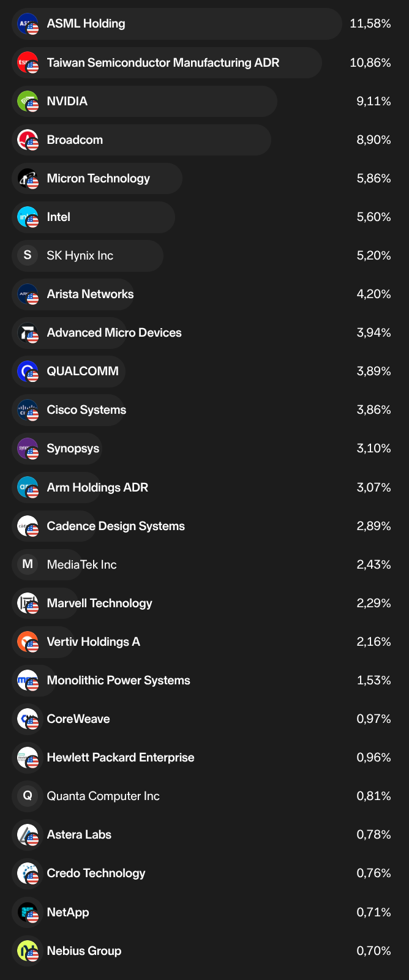409x980 pixels.
Task: Click the Broadcom logo icon
Action: pyautogui.click(x=28, y=140)
